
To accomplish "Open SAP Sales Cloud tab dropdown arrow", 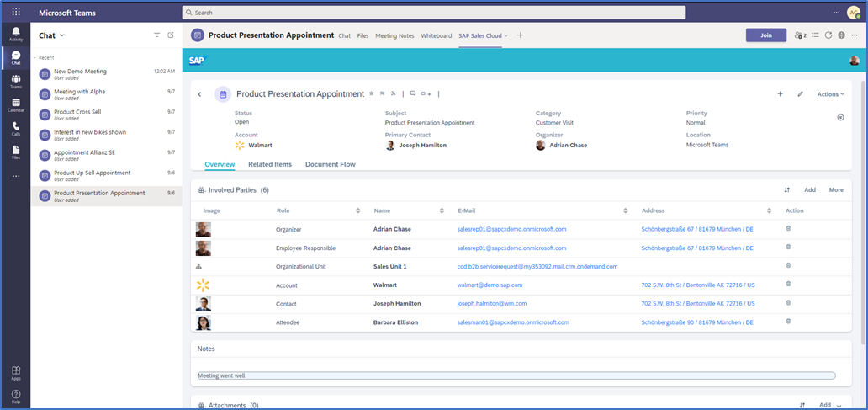I will point(506,35).
